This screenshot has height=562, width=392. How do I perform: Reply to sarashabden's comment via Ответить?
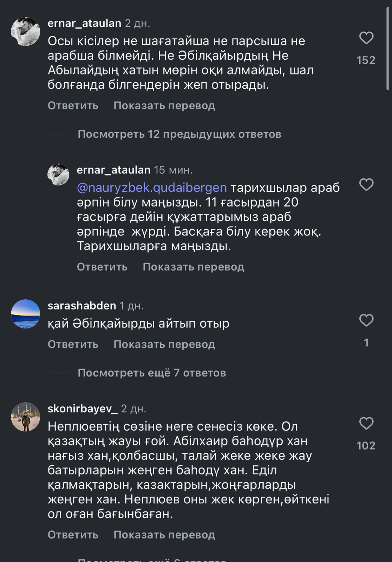click(x=72, y=345)
